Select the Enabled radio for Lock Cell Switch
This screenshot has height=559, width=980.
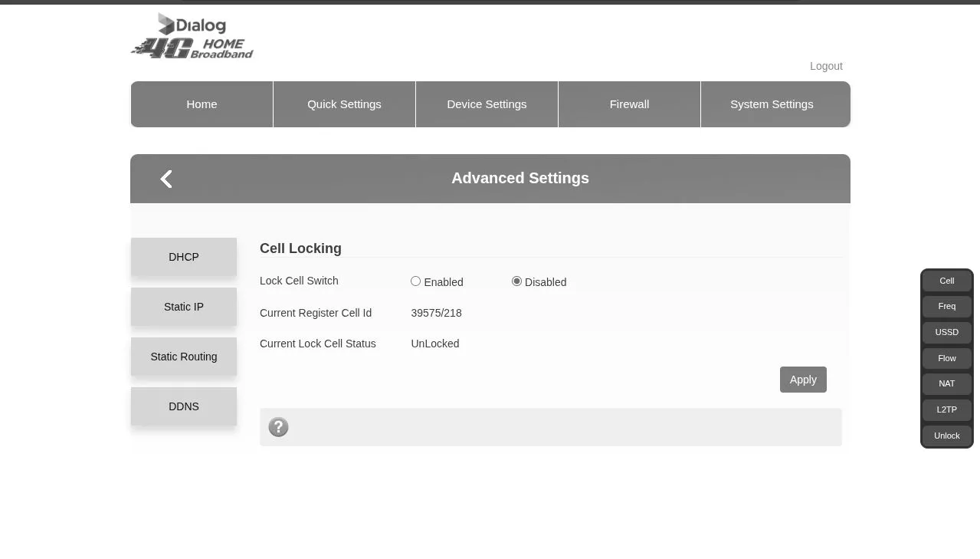[415, 281]
